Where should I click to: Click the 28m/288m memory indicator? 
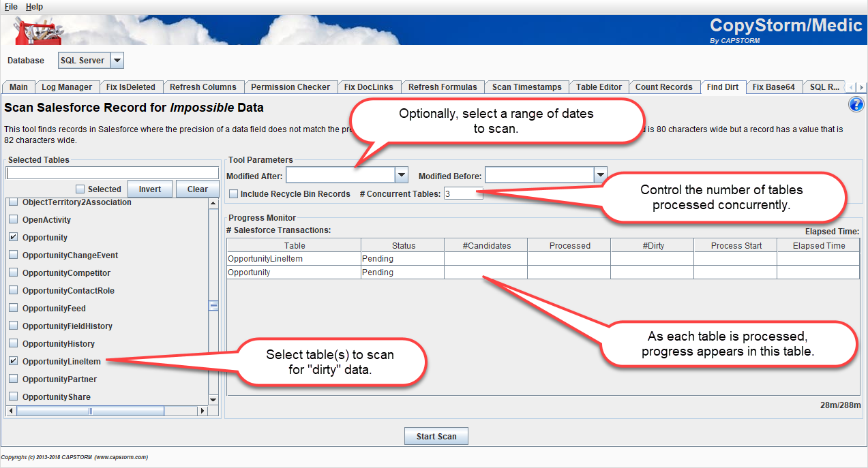pyautogui.click(x=842, y=405)
